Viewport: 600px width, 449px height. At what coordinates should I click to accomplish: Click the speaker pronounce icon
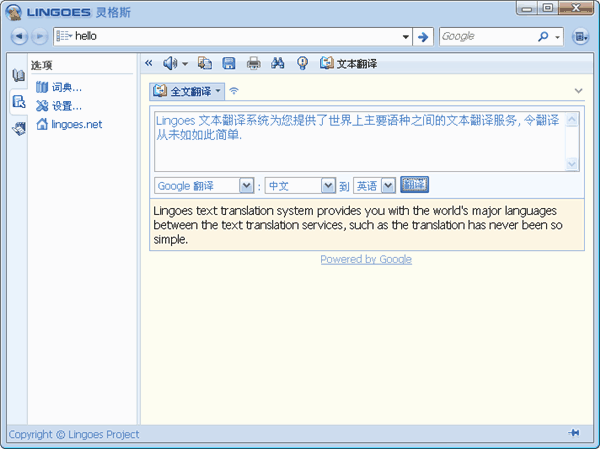(x=170, y=63)
